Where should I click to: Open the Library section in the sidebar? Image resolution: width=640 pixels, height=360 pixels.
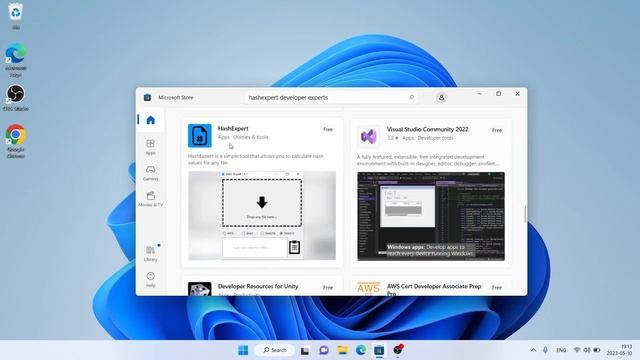point(151,253)
